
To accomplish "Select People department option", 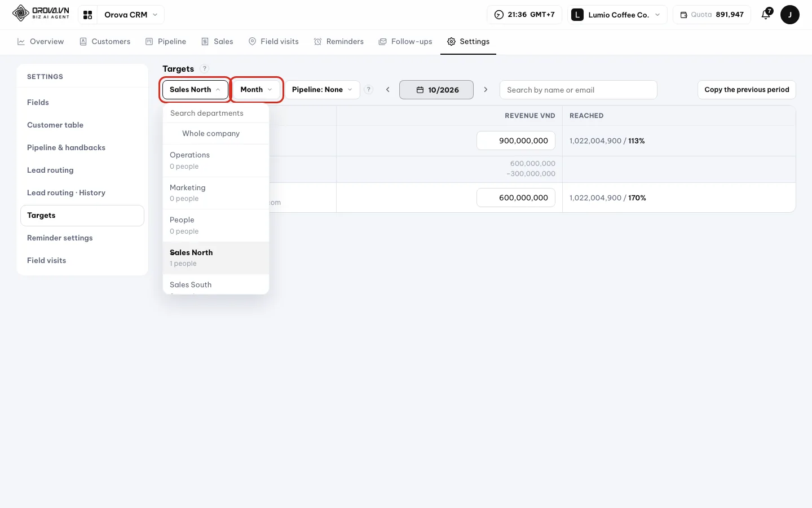I will click(216, 225).
